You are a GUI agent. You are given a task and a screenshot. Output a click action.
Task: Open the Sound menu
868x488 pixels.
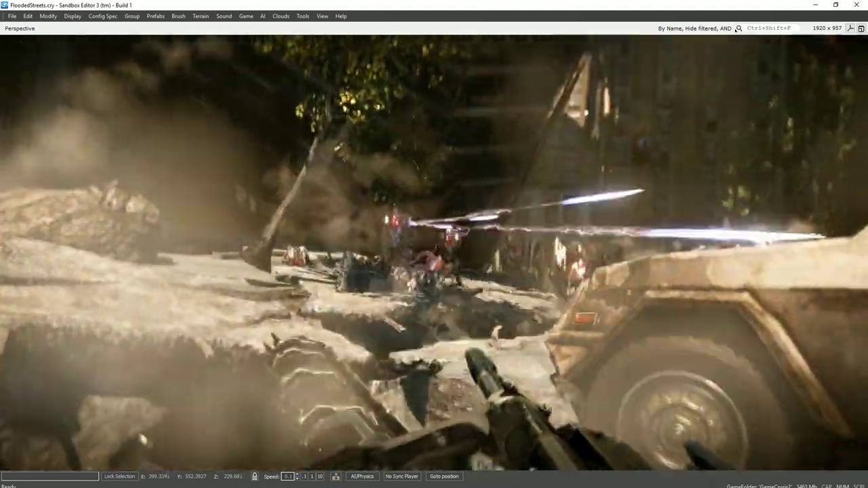[224, 16]
